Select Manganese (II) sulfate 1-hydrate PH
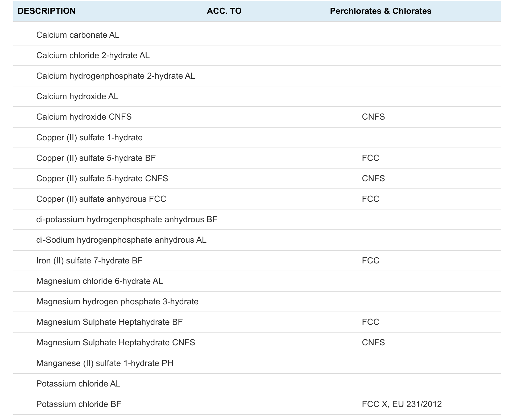 pos(105,363)
